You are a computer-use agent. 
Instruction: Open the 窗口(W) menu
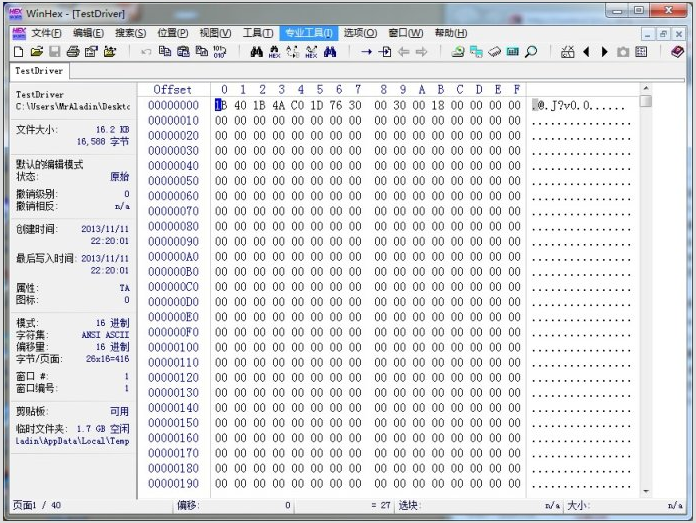406,33
